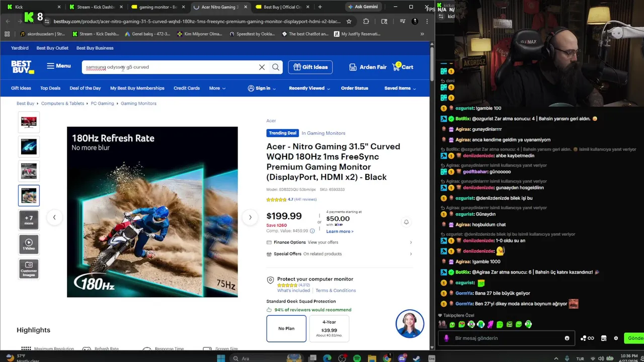Image resolution: width=644 pixels, height=362 pixels.
Task: Select the first product thumbnail
Action: 29,122
